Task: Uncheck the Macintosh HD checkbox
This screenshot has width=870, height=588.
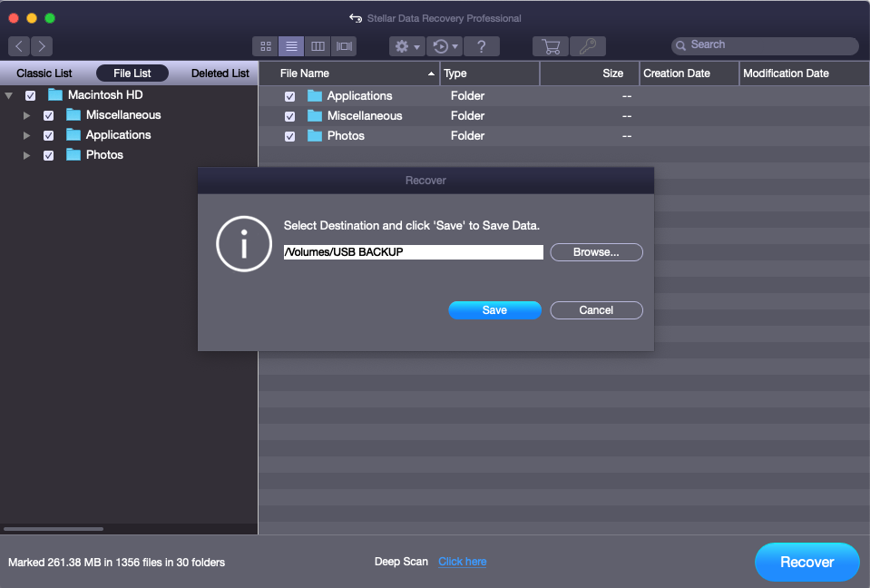Action: (31, 95)
